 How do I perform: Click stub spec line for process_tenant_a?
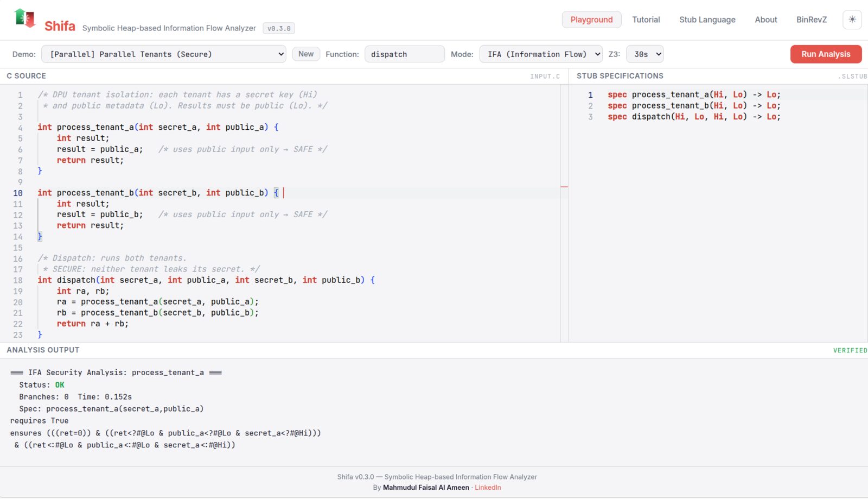pos(694,94)
